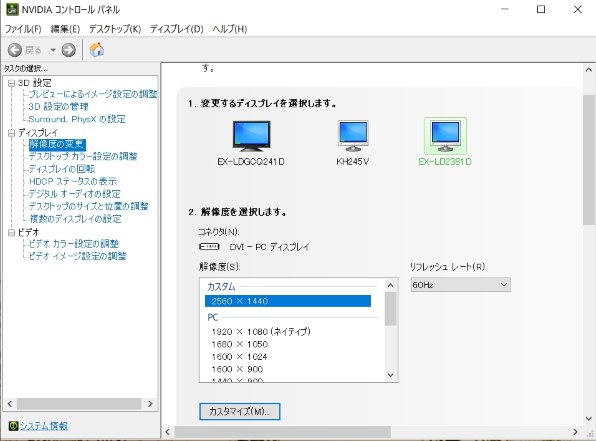Collapse the ビデオ tree node
Screen dimensions: 596x441
[11, 232]
